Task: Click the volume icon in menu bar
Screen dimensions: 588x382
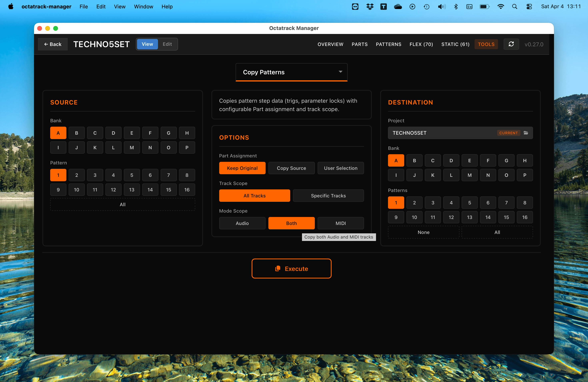Action: 441,7
